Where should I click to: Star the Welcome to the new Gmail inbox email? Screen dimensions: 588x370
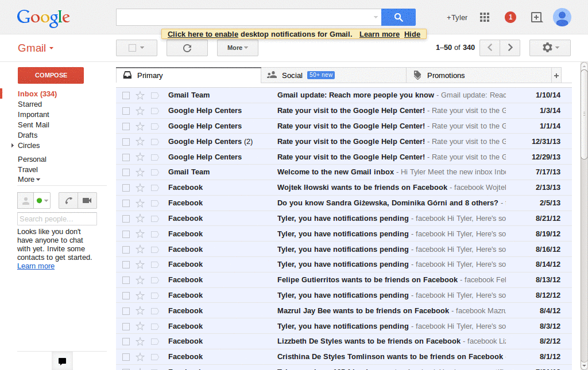click(x=140, y=172)
